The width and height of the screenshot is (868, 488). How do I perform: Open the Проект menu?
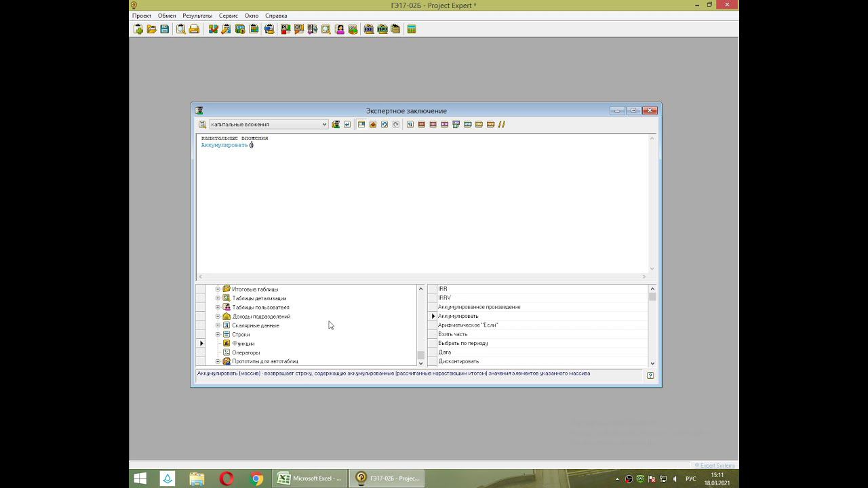coord(142,16)
